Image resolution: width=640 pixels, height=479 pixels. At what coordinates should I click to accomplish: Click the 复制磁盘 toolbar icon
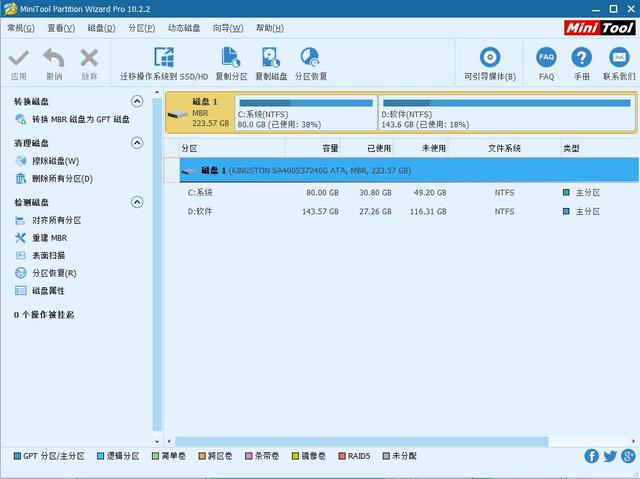coord(271,59)
